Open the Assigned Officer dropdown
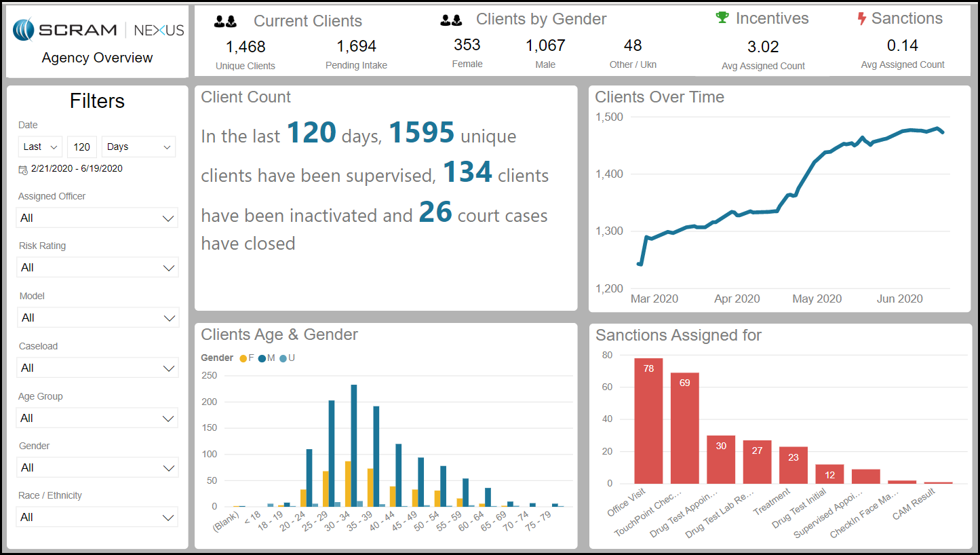This screenshot has width=980, height=555. coord(97,218)
